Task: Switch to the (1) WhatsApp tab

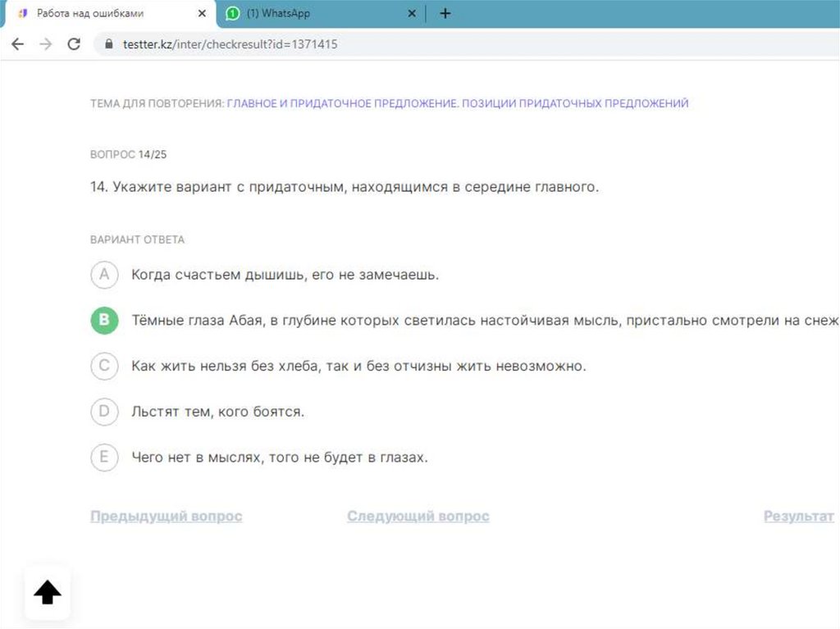Action: [320, 13]
